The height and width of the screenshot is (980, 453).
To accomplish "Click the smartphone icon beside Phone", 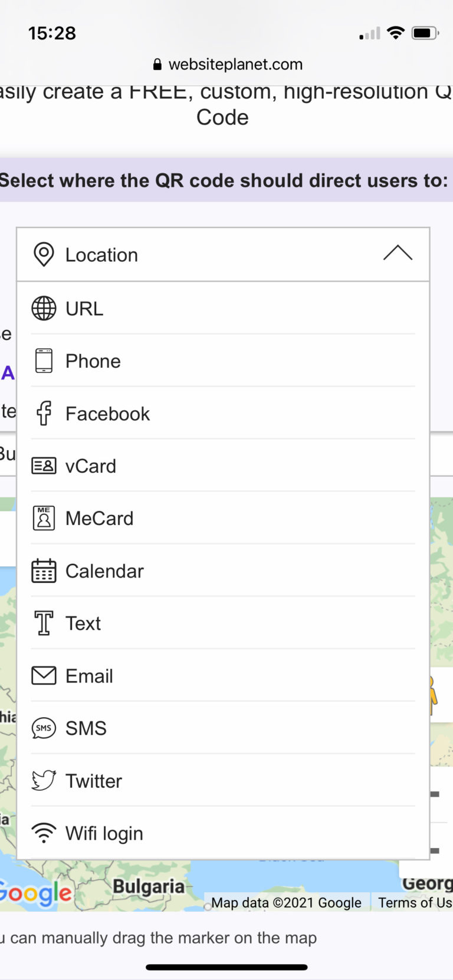I will [44, 361].
